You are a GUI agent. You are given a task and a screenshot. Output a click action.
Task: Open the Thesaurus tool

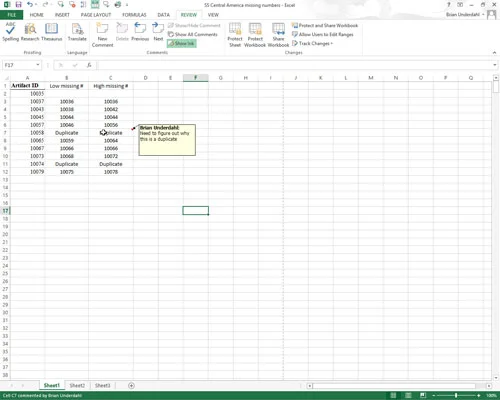[x=51, y=32]
